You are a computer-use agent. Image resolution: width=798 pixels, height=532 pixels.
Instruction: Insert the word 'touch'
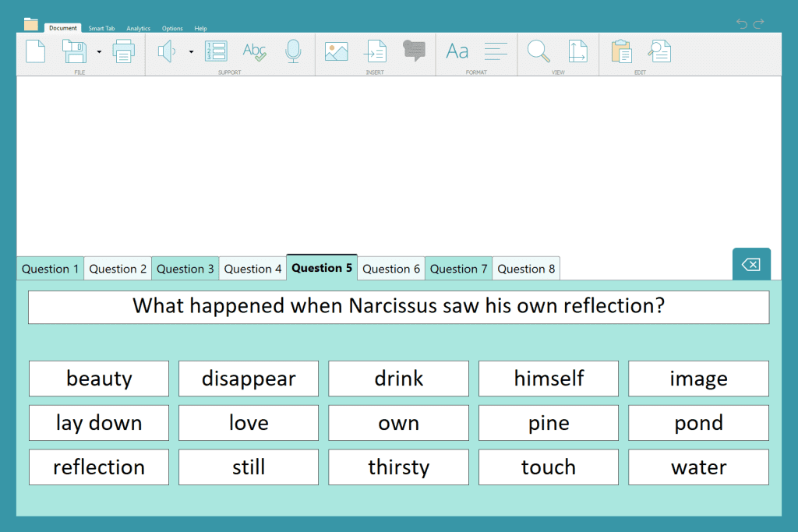pyautogui.click(x=549, y=467)
